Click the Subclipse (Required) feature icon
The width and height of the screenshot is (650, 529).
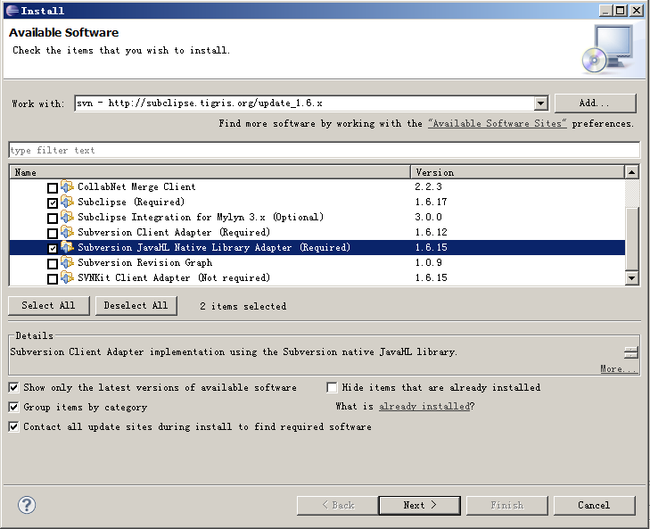click(x=67, y=201)
